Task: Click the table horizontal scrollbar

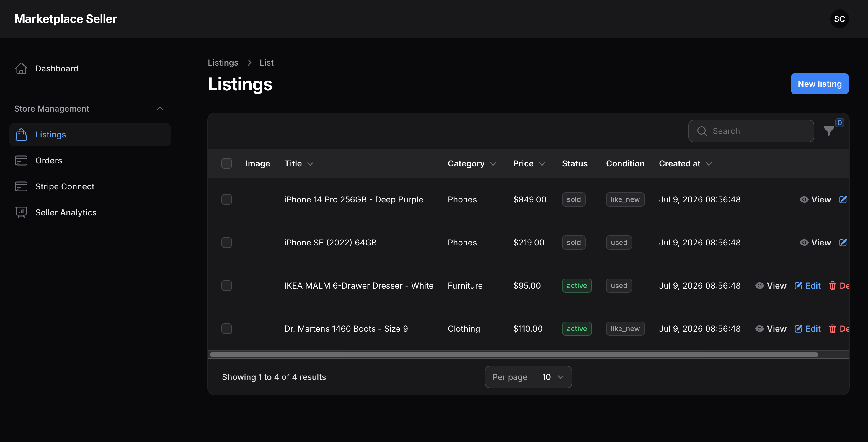Action: 513,354
